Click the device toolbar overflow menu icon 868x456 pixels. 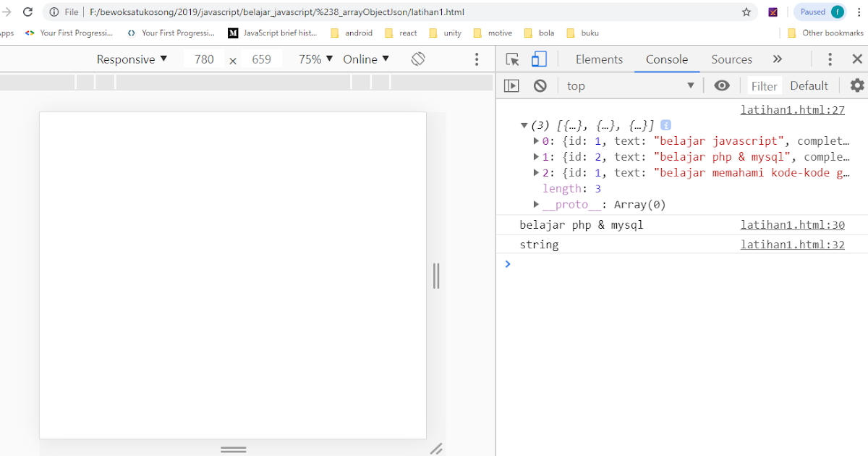[477, 59]
